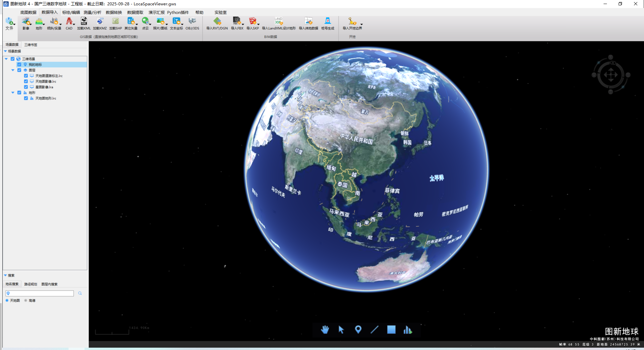Open the 倾斜/实景 dropdown arrow
This screenshot has width=644, height=350.
tap(60, 24)
